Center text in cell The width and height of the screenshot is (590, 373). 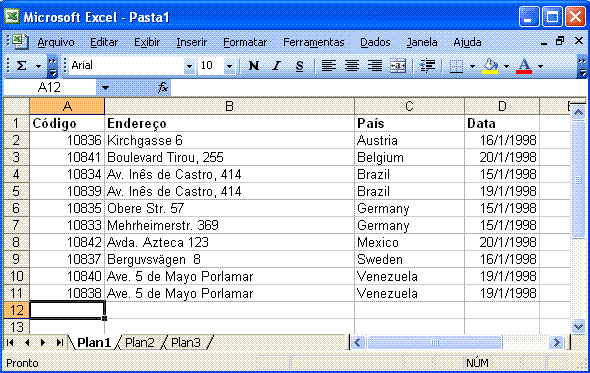[x=352, y=66]
